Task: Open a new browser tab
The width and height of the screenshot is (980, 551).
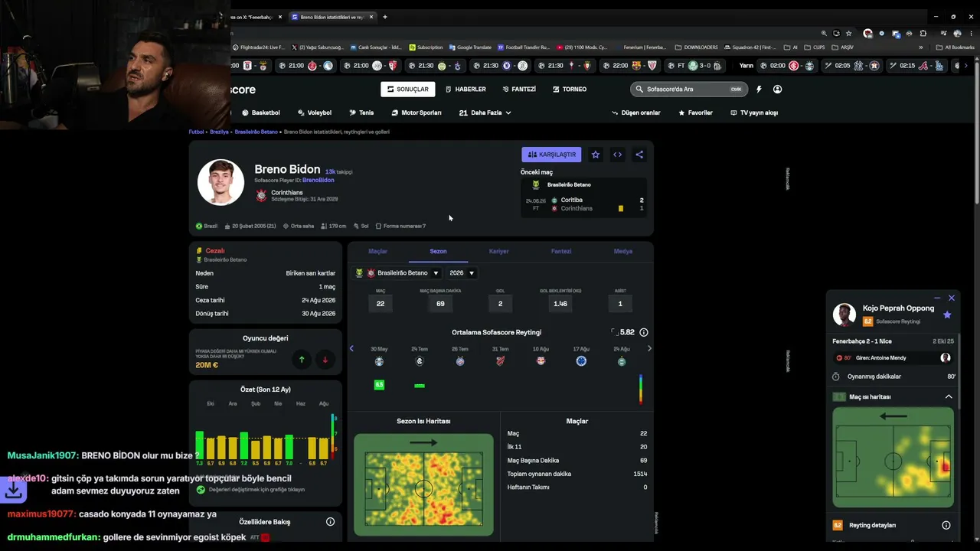Action: tap(385, 17)
